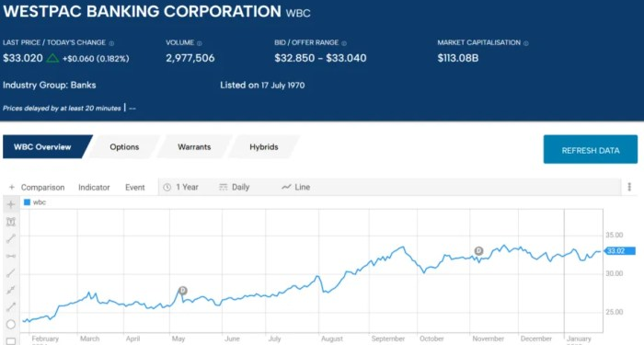Click the plus icon before Comparison
644x345 pixels.
point(11,188)
